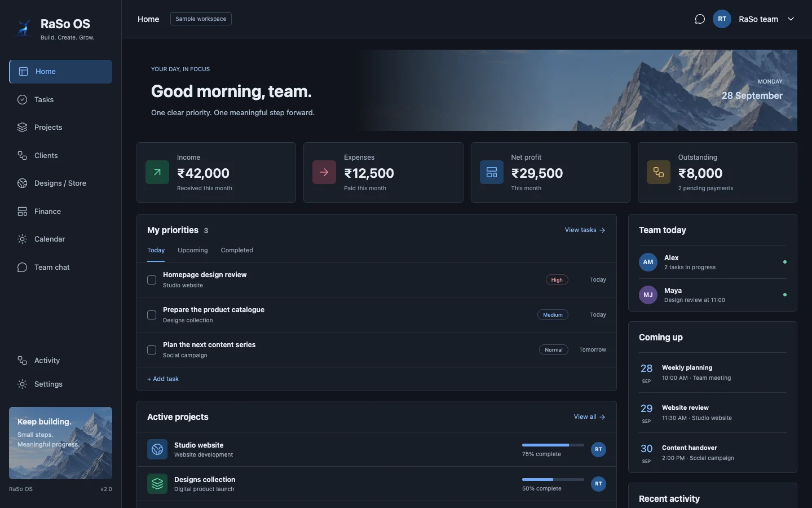The width and height of the screenshot is (812, 508).
Task: Open the Content handover event
Action: pos(713,453)
